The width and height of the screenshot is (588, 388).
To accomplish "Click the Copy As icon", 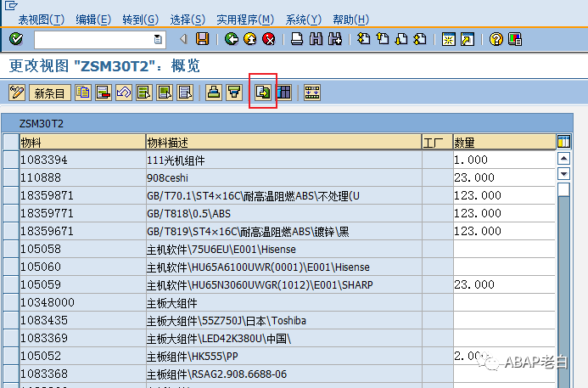I will click(x=83, y=93).
